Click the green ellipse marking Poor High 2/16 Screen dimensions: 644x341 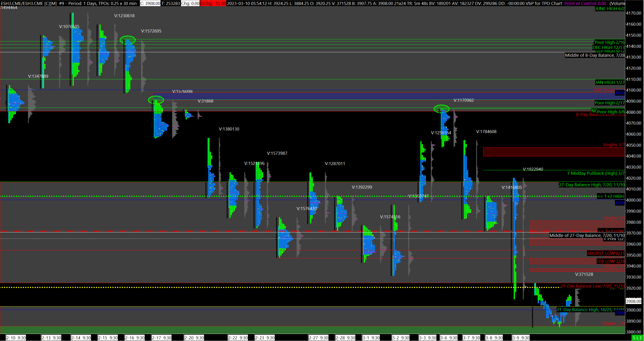coord(127,40)
